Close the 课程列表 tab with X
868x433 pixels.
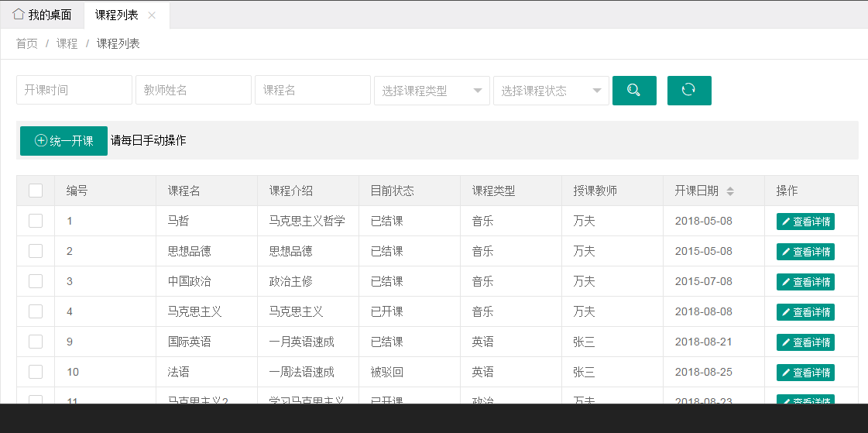(152, 15)
